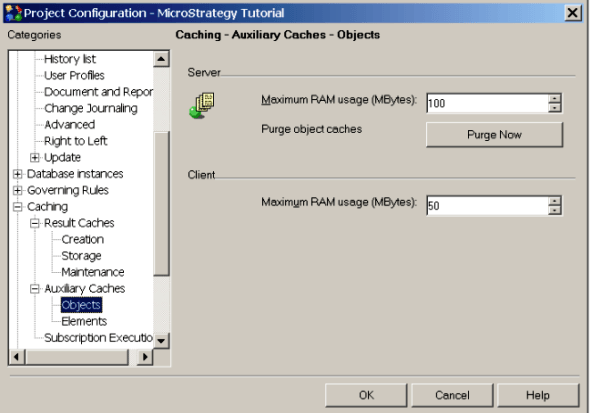This screenshot has width=591, height=413.
Task: Decrease Server maximum RAM usage spinner
Action: (554, 108)
